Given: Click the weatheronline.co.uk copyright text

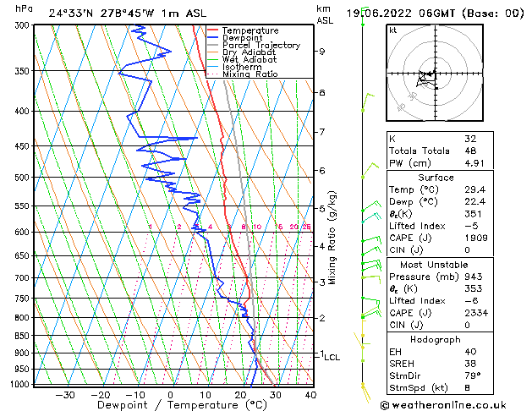Looking at the screenshot, I should coord(443,405).
